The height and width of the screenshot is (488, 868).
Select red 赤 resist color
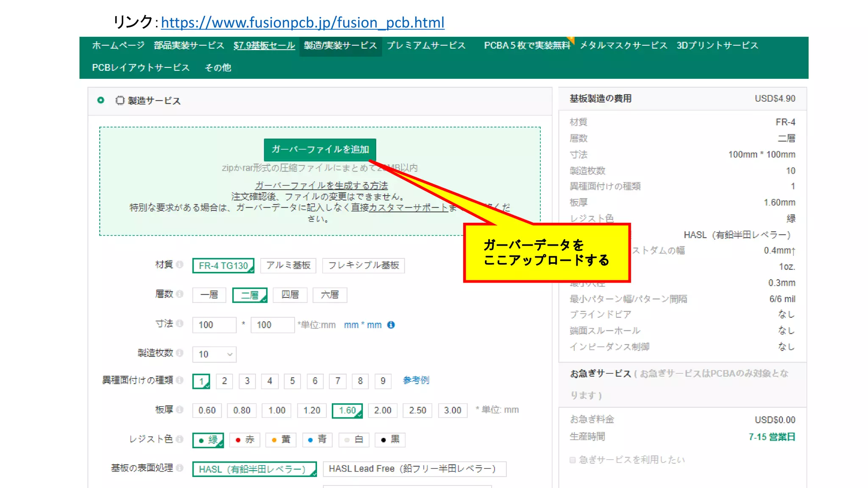point(245,440)
